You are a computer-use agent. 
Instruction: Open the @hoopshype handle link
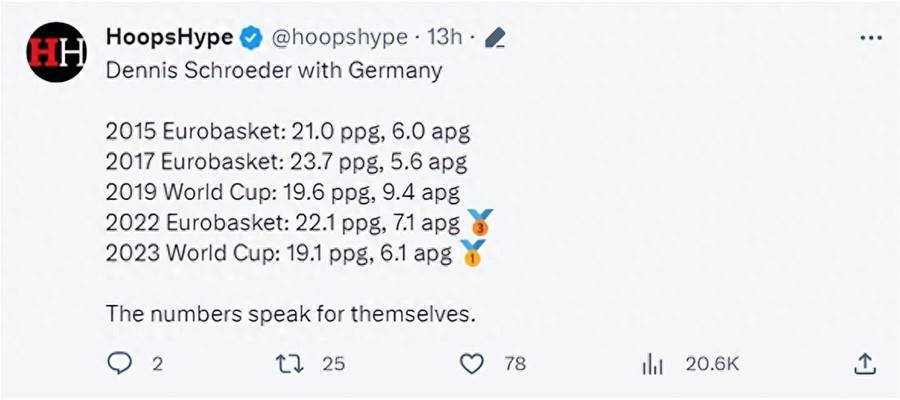click(x=339, y=38)
